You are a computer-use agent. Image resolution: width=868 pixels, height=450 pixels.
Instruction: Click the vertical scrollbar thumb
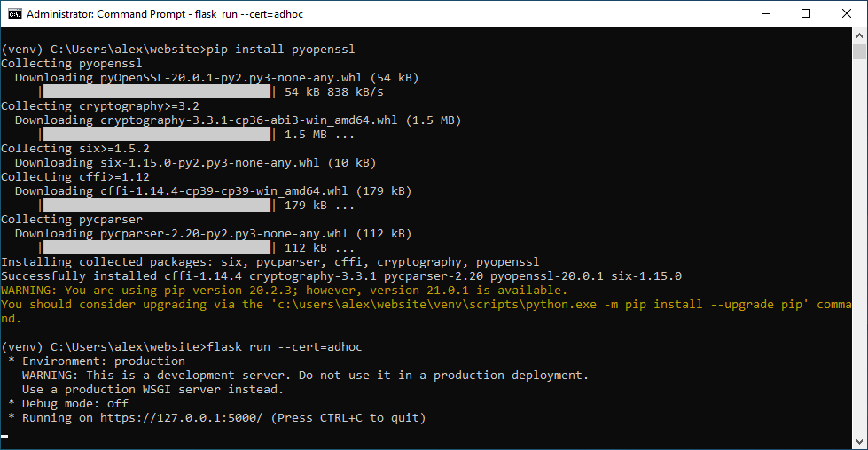[x=859, y=52]
